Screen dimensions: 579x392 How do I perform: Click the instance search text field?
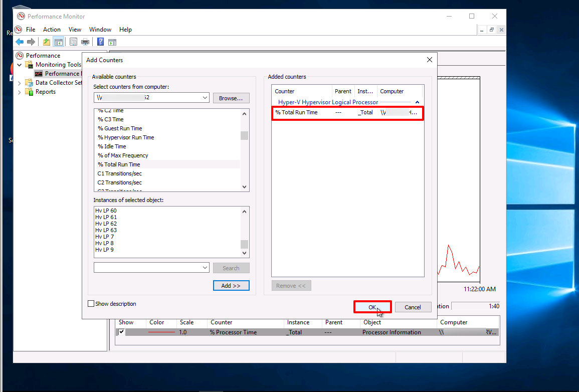coord(148,268)
